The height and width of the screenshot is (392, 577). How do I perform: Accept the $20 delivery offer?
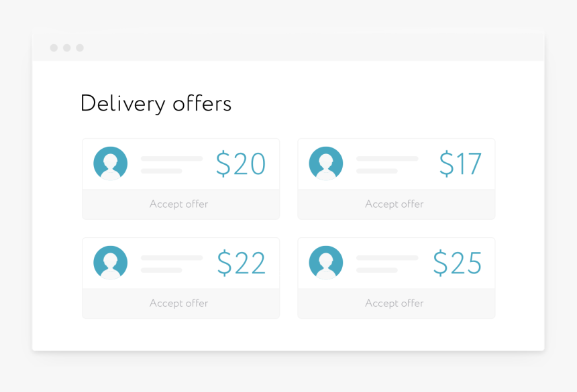pyautogui.click(x=180, y=204)
